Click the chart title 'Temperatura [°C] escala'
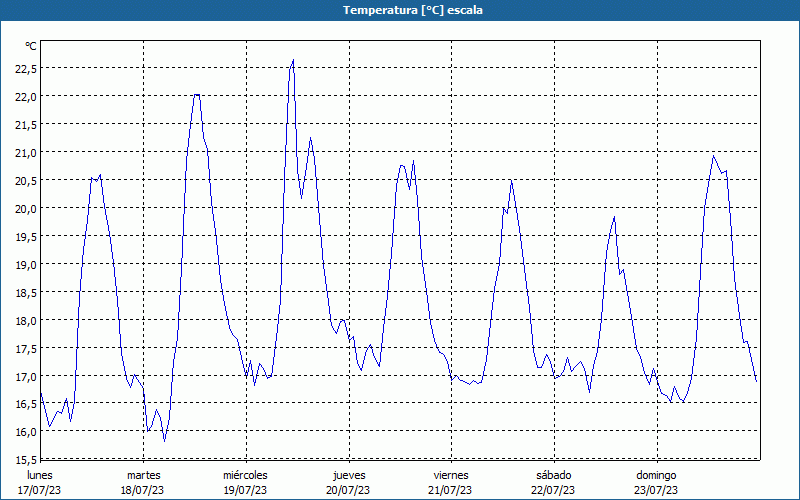Screen dimensions: 800x500 pyautogui.click(x=413, y=10)
